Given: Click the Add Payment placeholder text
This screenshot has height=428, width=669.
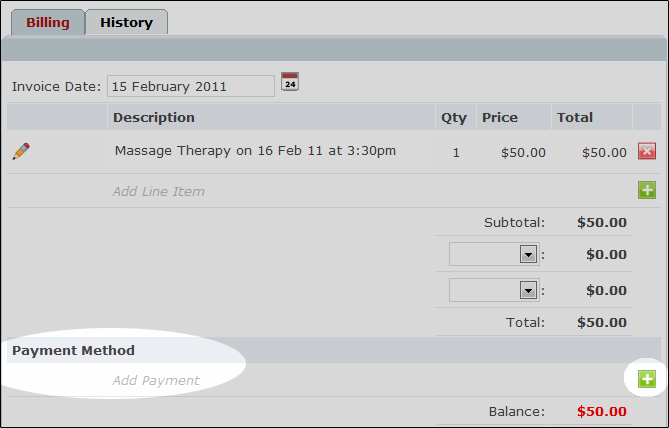Looking at the screenshot, I should pyautogui.click(x=156, y=380).
